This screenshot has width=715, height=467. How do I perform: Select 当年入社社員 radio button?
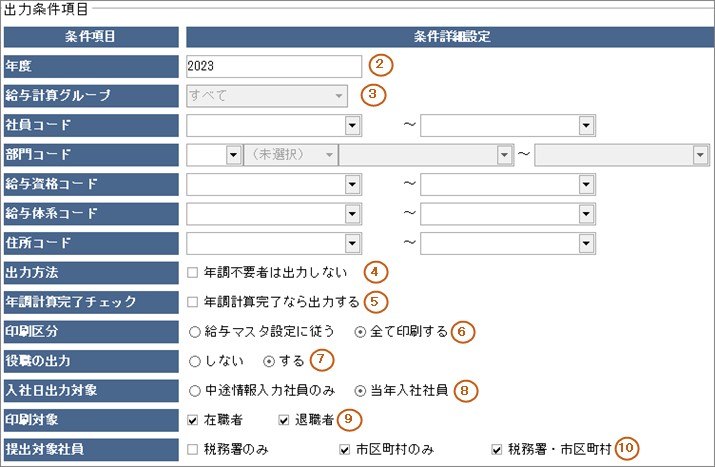tap(360, 390)
